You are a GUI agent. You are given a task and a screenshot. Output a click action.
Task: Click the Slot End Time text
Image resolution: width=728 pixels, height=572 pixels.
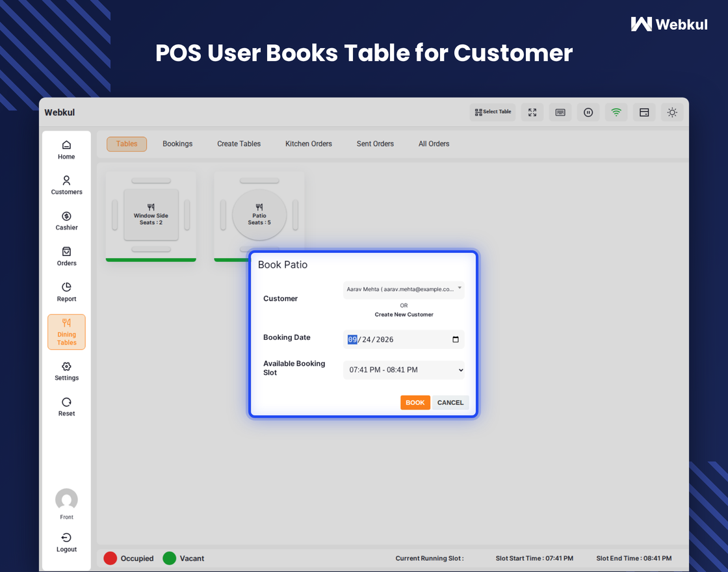tap(634, 558)
